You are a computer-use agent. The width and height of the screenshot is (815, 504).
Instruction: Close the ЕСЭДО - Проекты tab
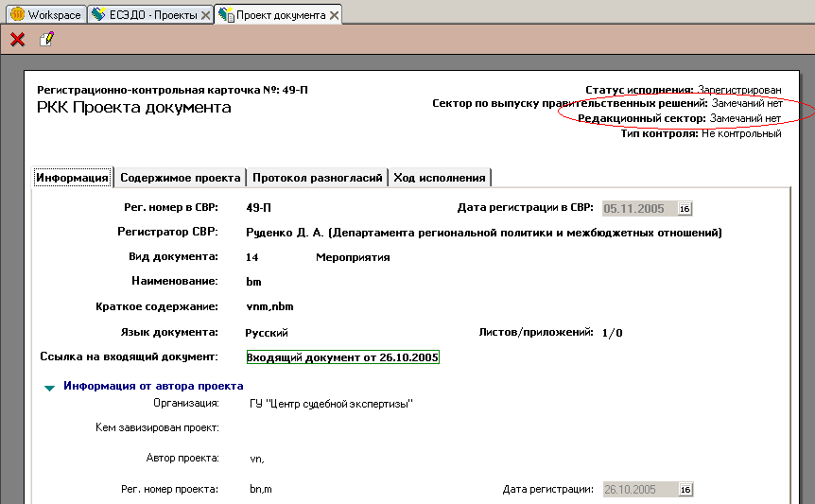pos(205,15)
